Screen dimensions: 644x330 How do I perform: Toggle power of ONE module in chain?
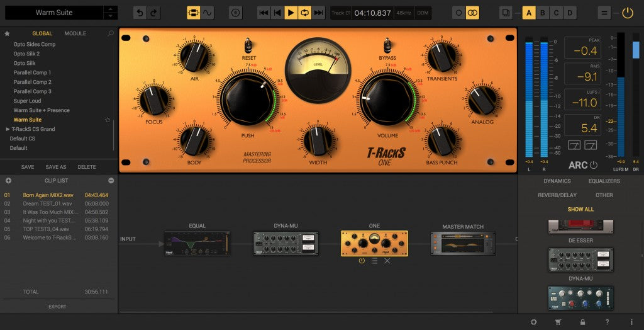pos(362,261)
